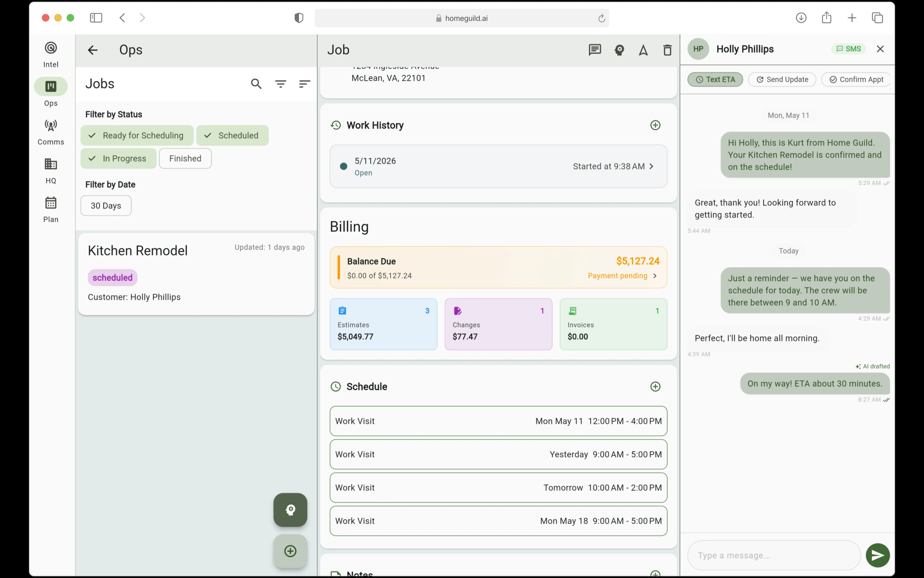Click 'Customer: Holly Phillips' text
This screenshot has height=578, width=924.
pyautogui.click(x=134, y=297)
